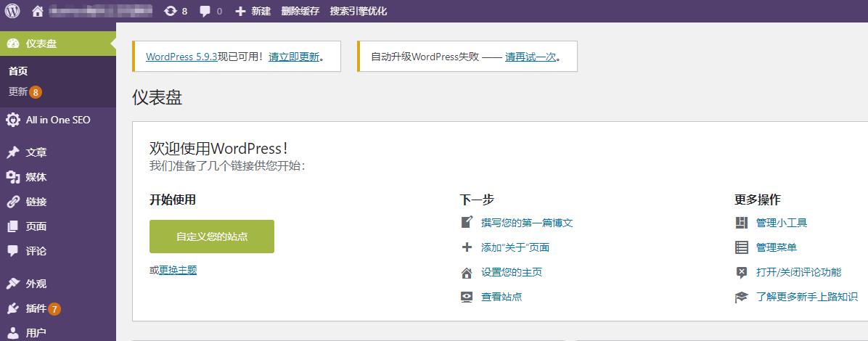The height and width of the screenshot is (341, 868).
Task: Click the pencil icon beside 撰写您的第一篇博文
Action: (467, 223)
